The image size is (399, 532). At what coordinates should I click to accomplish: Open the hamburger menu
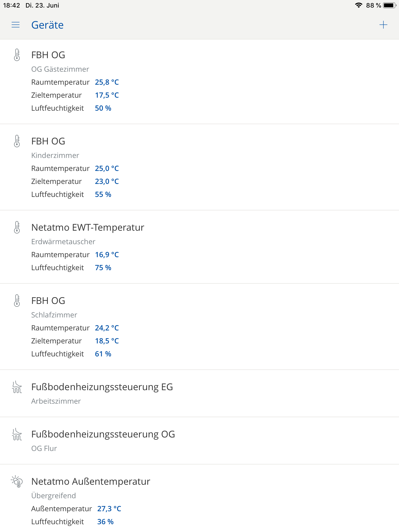(x=16, y=25)
